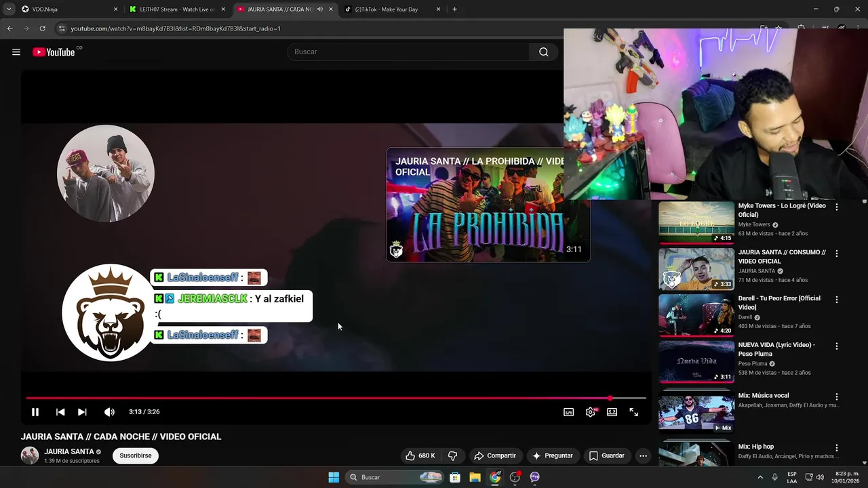Image resolution: width=868 pixels, height=488 pixels.
Task: Switch to the TikTok Make Your Day tab
Action: tap(392, 9)
